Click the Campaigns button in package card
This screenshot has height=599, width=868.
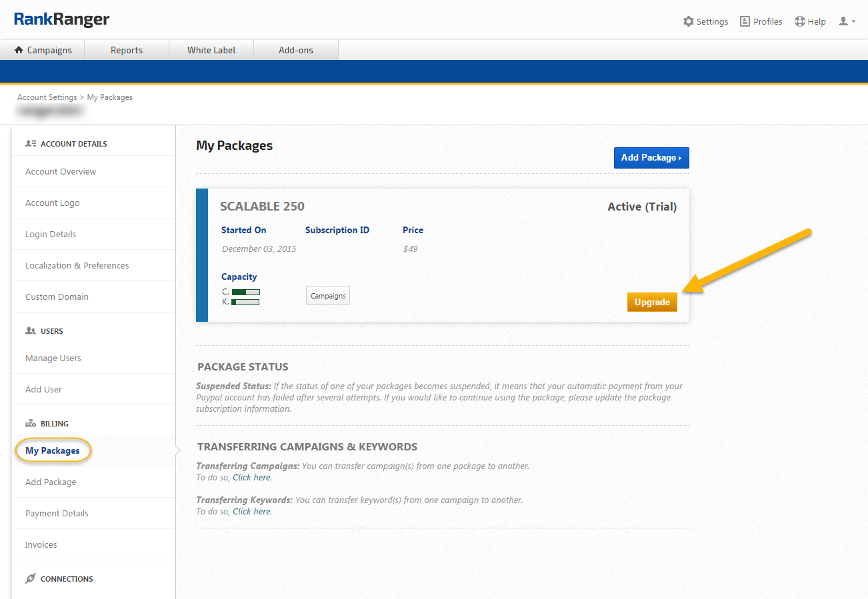click(x=328, y=296)
